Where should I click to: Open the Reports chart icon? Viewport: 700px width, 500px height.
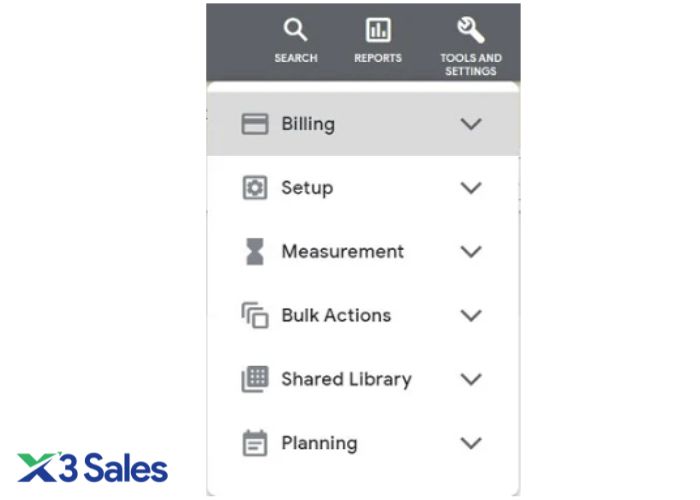(x=378, y=30)
